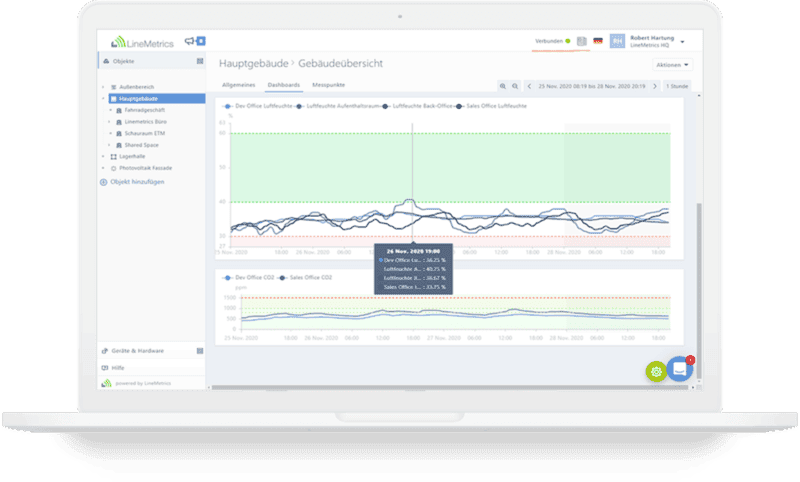
Task: Zoom out on the chart timeline
Action: click(515, 86)
